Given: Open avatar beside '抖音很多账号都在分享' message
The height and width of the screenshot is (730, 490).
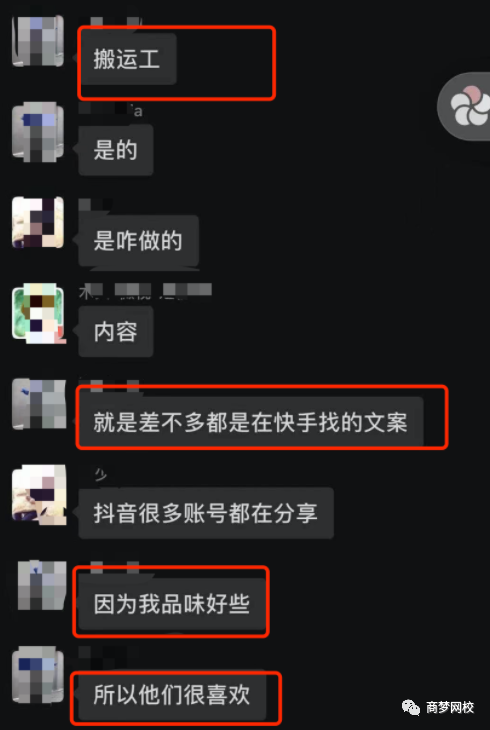Looking at the screenshot, I should point(39,494).
